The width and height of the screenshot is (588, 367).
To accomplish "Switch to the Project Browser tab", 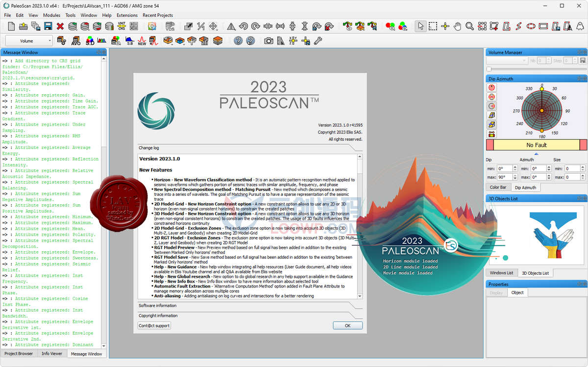I will pyautogui.click(x=19, y=353).
